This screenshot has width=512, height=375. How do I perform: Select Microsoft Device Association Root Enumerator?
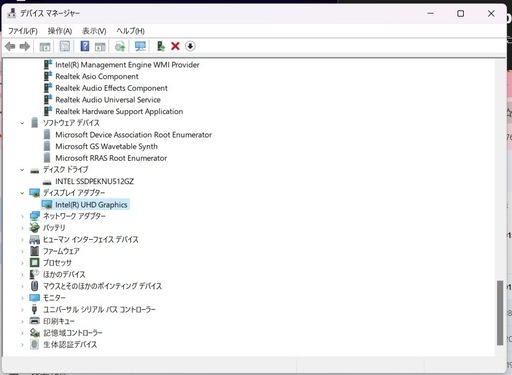pos(133,135)
